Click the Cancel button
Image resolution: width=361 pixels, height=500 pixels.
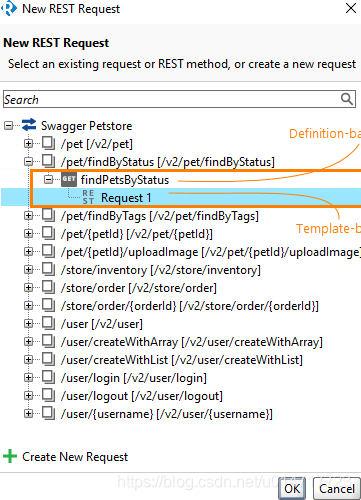(x=337, y=488)
